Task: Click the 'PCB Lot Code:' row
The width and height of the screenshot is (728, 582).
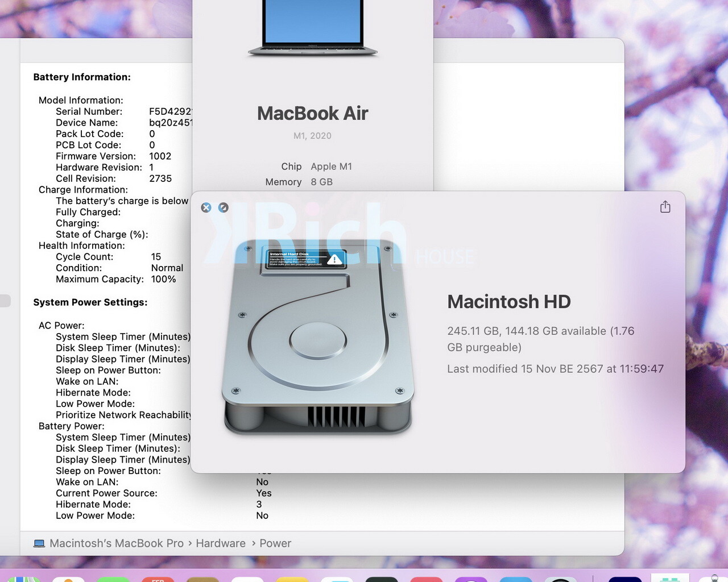Action: 88,145
